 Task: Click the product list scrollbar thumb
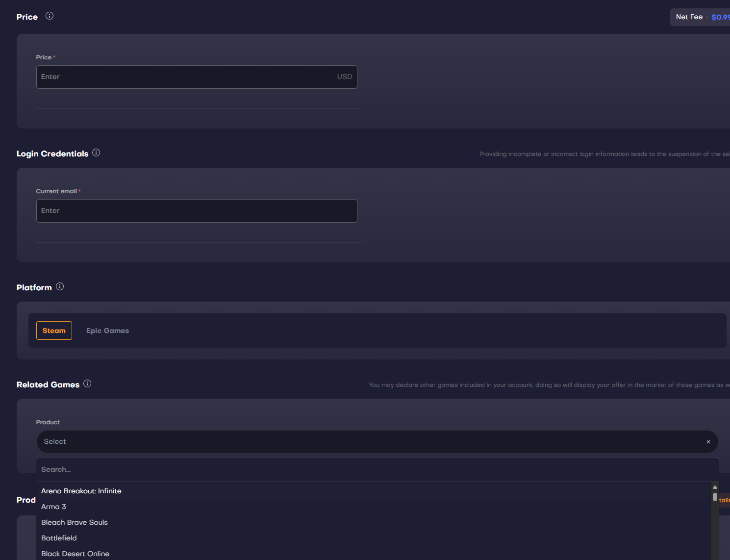click(x=715, y=497)
